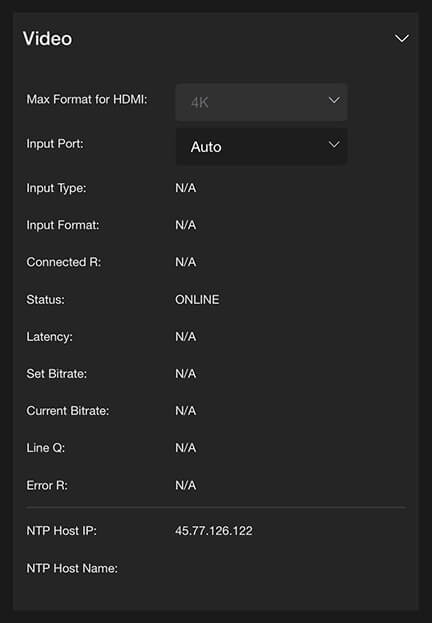Click the Max Format for HDMI label
Image resolution: width=432 pixels, height=623 pixels.
(x=87, y=99)
